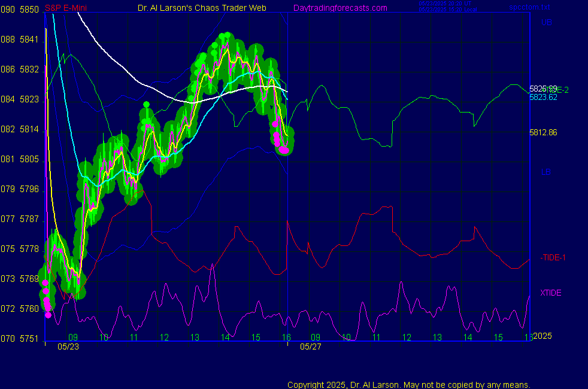The image size is (588, 389).
Task: Click the y-axis label "079 5796"
Action: click(20, 189)
